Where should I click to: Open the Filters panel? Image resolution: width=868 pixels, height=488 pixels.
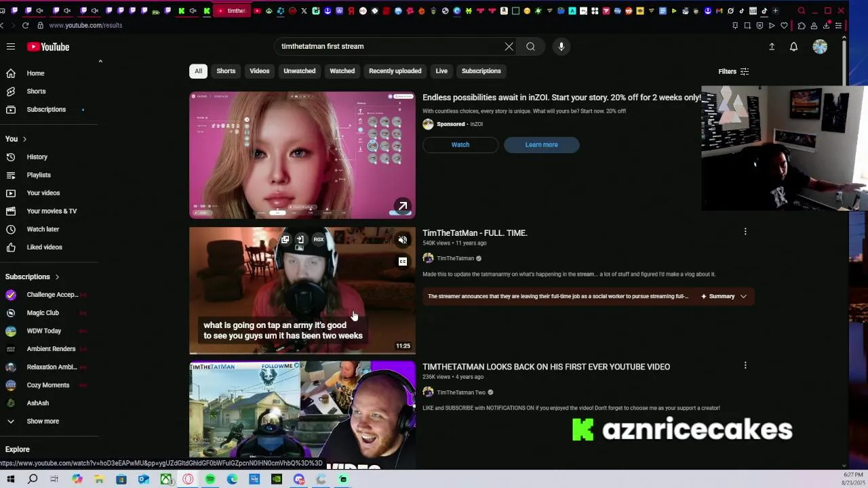[733, 71]
